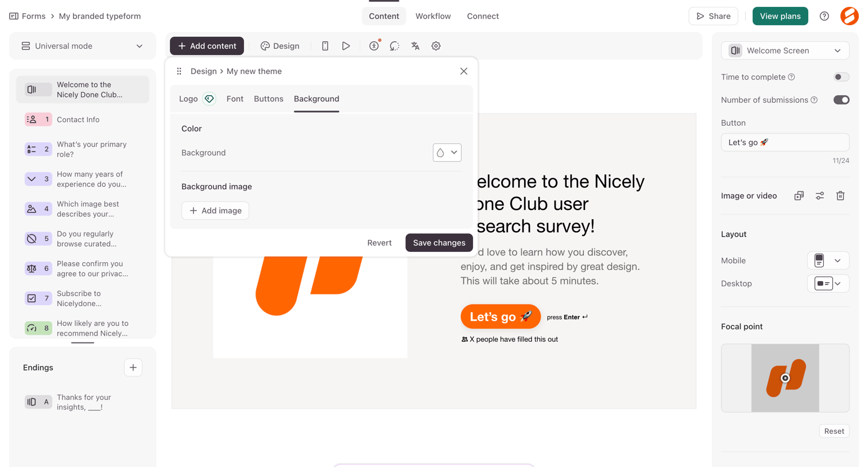This screenshot has height=467, width=868.
Task: Open the translation languages icon
Action: coord(415,46)
